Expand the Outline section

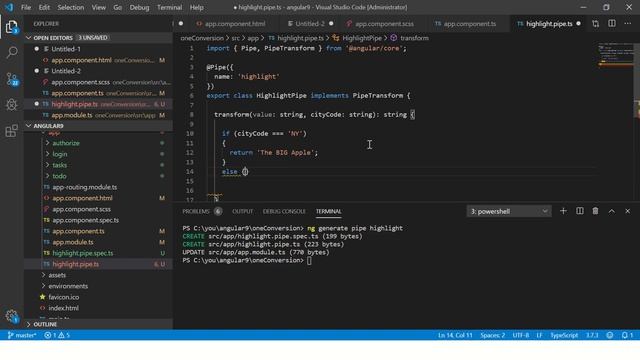pyautogui.click(x=98, y=324)
